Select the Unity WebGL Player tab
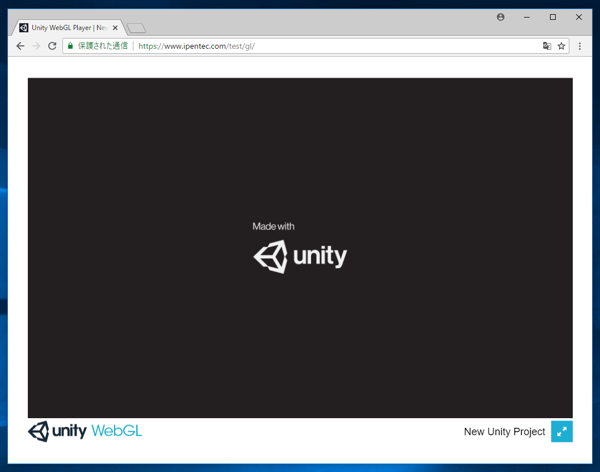 tap(68, 28)
